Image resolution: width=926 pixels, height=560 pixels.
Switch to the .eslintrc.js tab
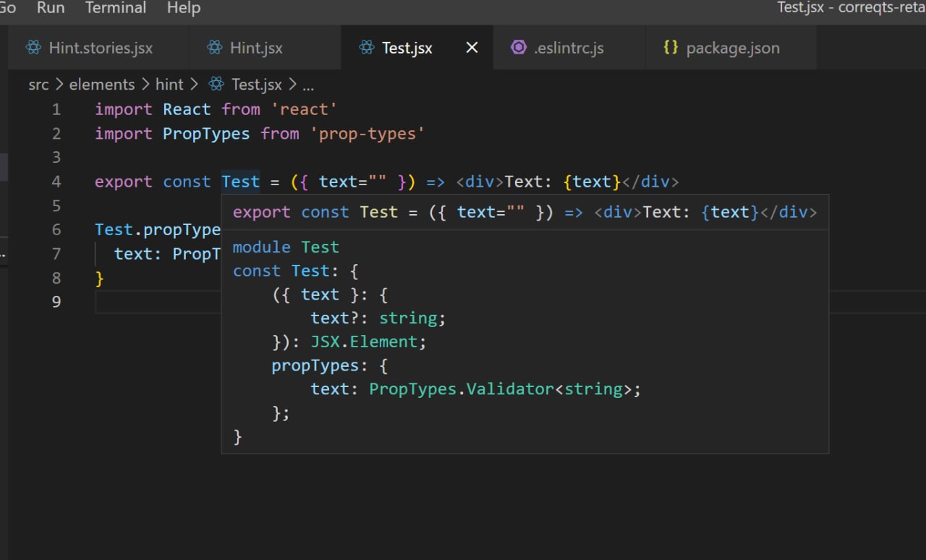pos(569,48)
